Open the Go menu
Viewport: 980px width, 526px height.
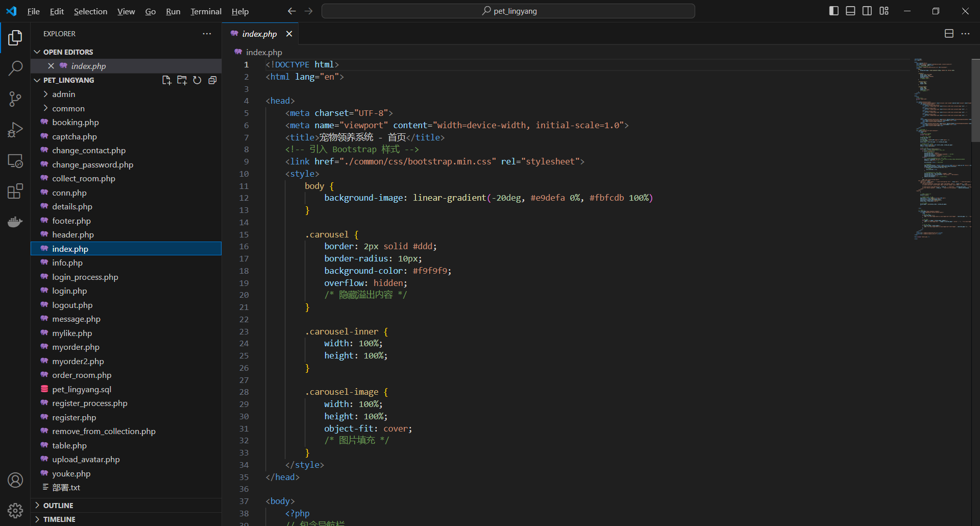pyautogui.click(x=151, y=11)
